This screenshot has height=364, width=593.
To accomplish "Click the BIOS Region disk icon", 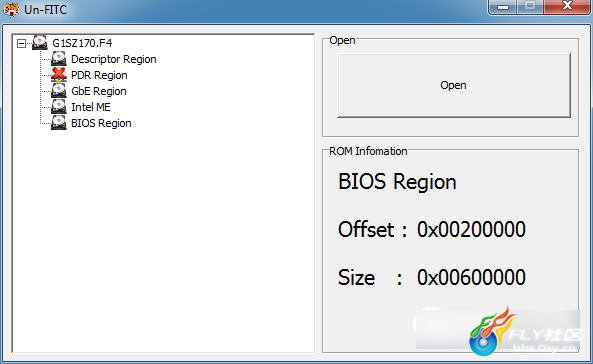I will (59, 123).
